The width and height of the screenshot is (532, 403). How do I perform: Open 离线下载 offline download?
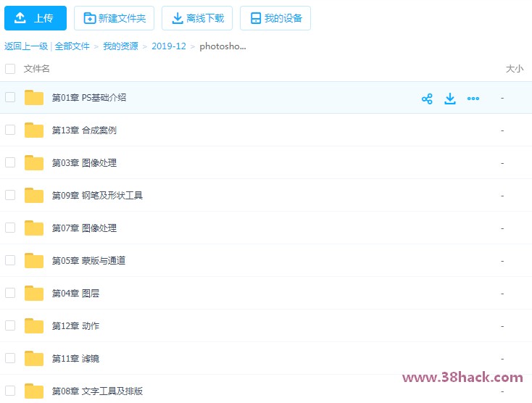tap(197, 18)
